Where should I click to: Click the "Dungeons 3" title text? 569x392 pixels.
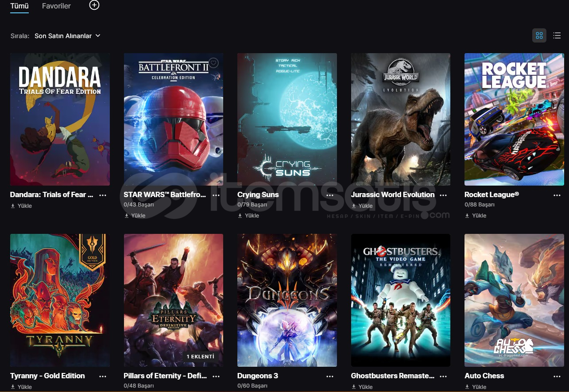coord(258,376)
